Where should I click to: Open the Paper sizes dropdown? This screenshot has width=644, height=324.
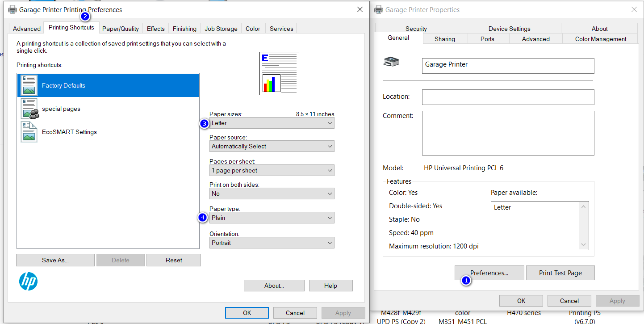(x=272, y=123)
